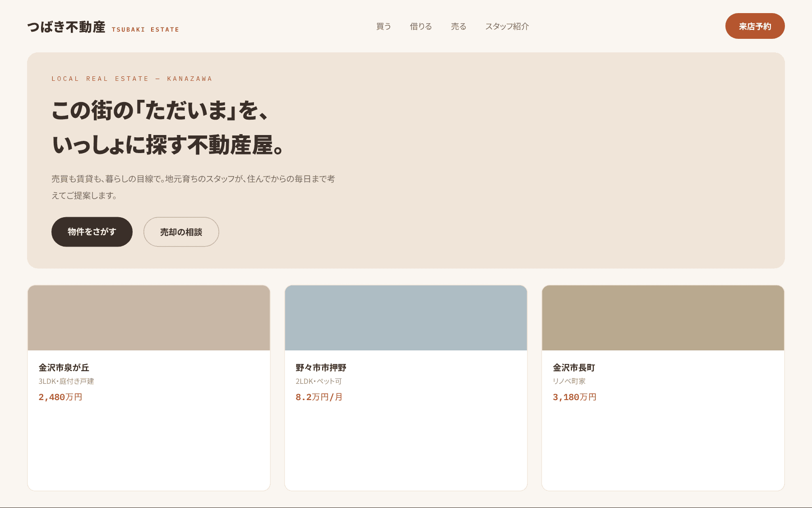The image size is (812, 508).
Task: Click the 野々市市押野 title text
Action: click(321, 368)
